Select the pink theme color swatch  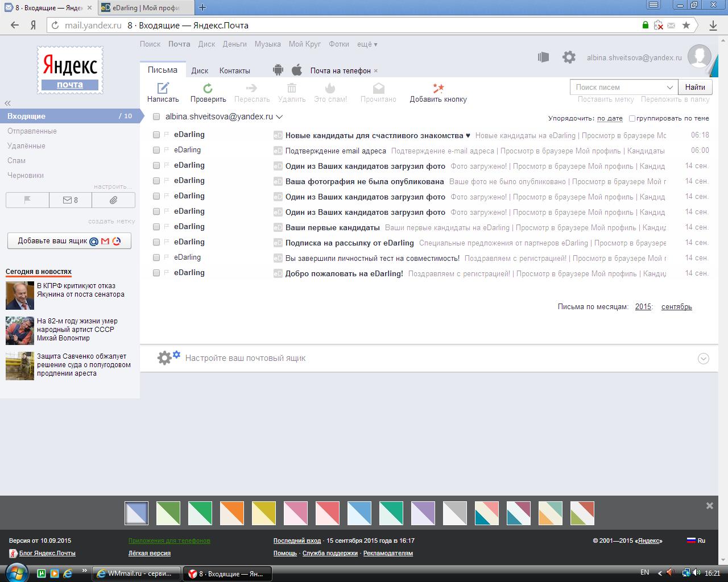tap(296, 513)
